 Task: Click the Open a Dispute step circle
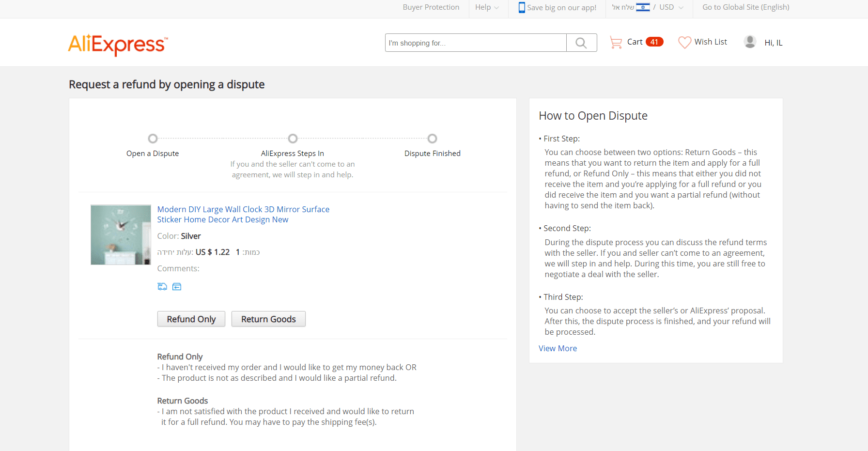(x=153, y=139)
